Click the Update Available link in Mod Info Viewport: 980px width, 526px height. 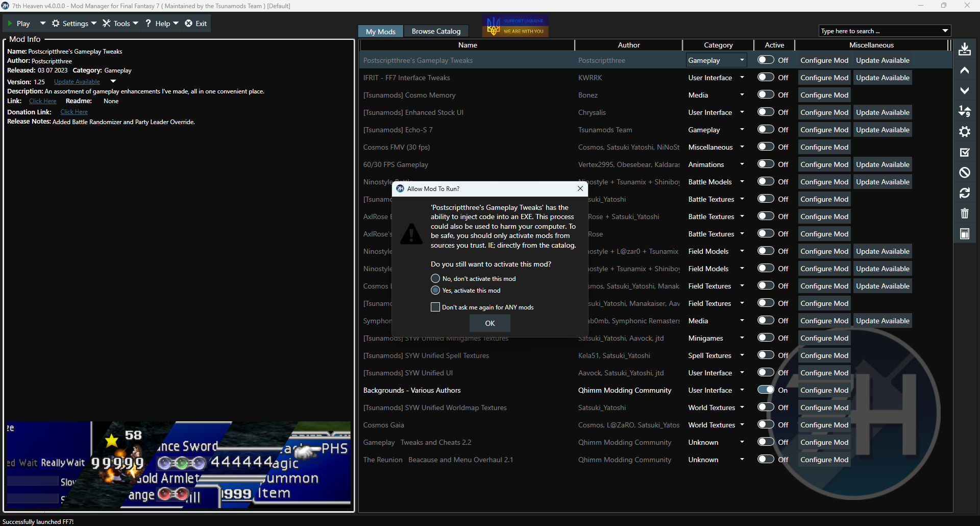77,82
